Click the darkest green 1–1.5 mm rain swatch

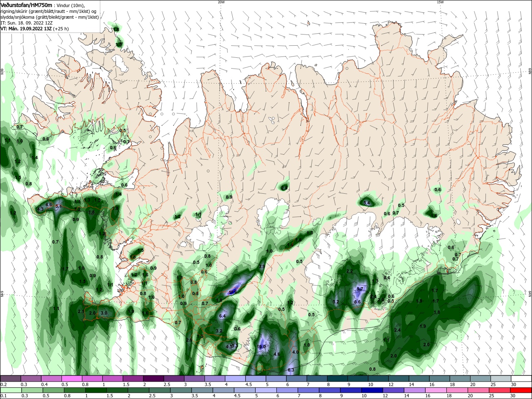click(x=96, y=390)
